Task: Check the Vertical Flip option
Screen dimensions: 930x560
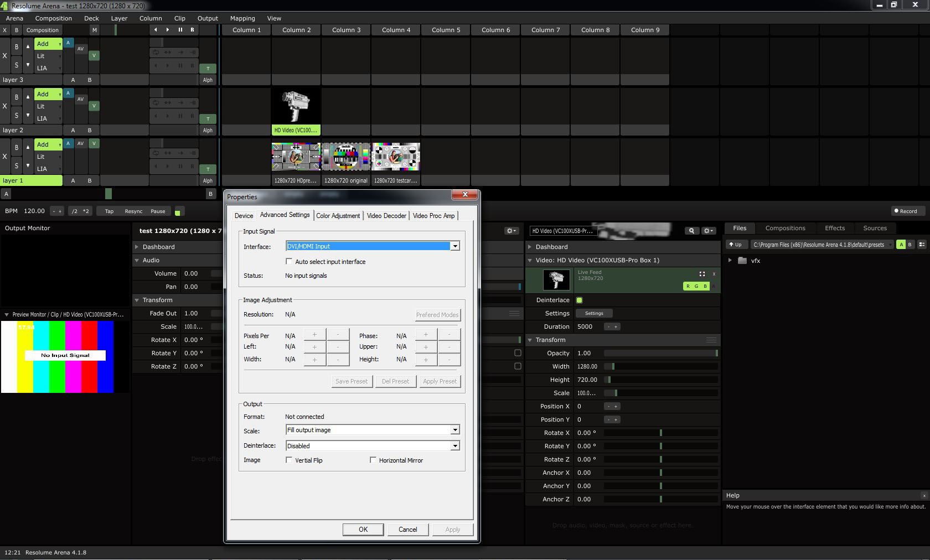Action: pyautogui.click(x=289, y=460)
